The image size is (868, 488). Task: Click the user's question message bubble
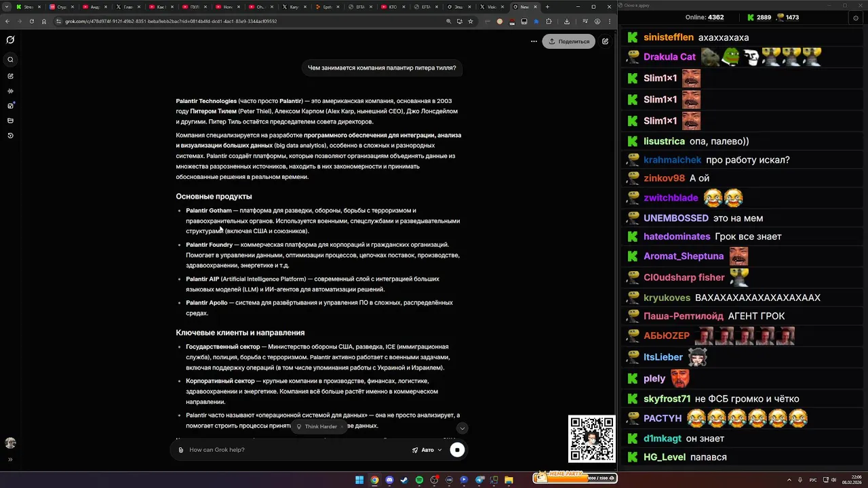(382, 68)
